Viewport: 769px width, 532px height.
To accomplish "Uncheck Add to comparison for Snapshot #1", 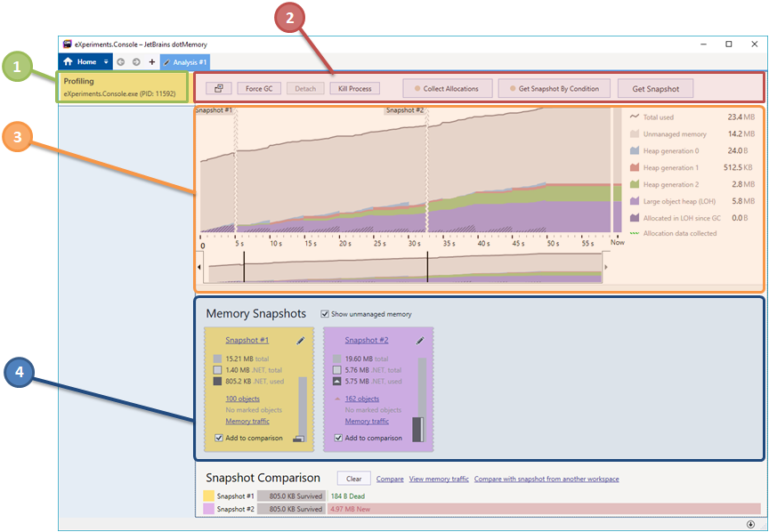I will [x=219, y=438].
